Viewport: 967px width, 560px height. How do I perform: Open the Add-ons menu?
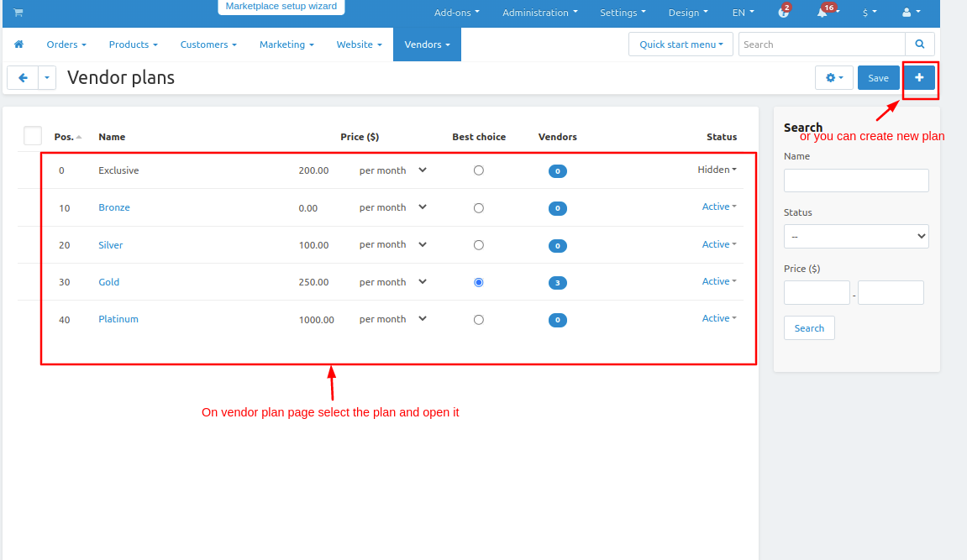456,13
